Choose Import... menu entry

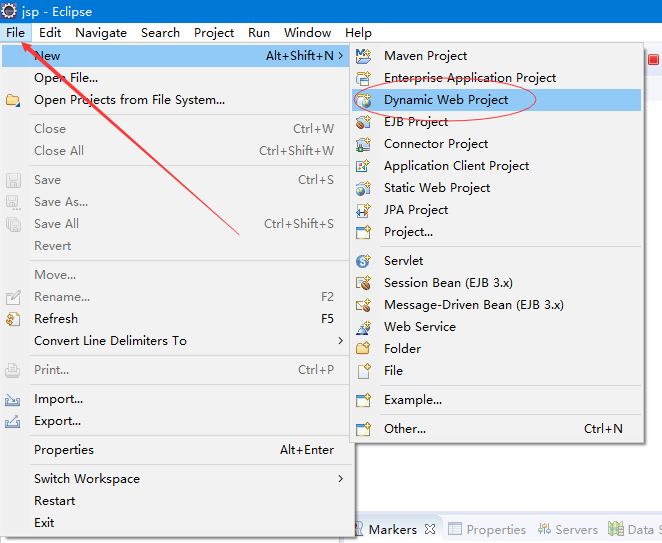176,399
